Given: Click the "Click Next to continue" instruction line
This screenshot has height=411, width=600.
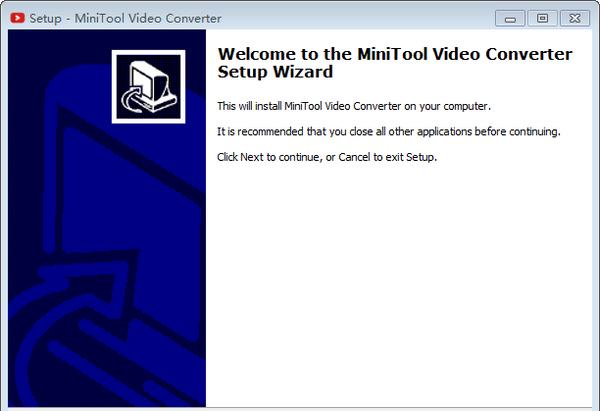Looking at the screenshot, I should 327,157.
